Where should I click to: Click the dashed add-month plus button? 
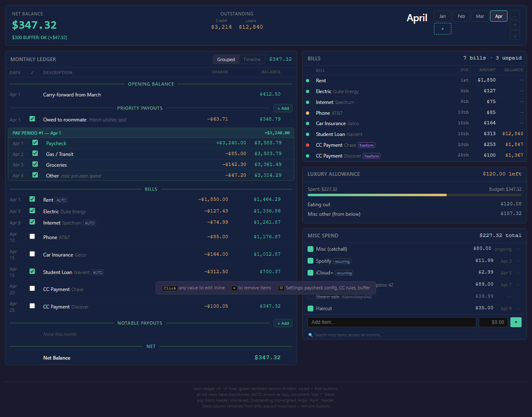click(443, 29)
